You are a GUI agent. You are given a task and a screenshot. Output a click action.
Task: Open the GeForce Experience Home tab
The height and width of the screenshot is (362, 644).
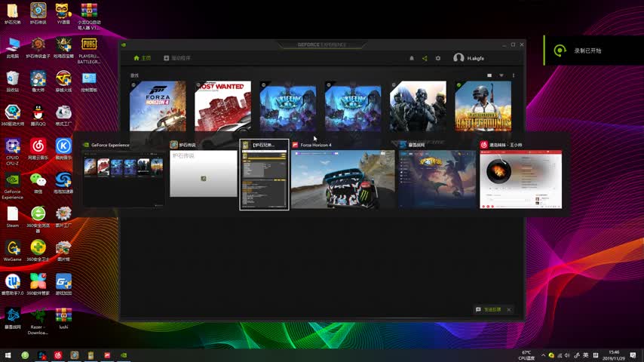pyautogui.click(x=142, y=58)
